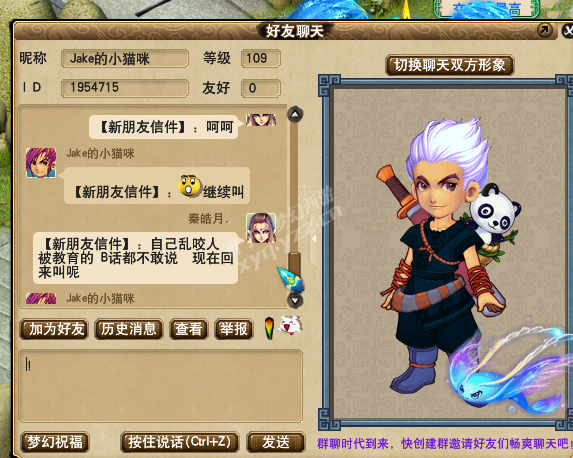
Task: Click 秦皓月 purple-haired avatar beside message
Action: pyautogui.click(x=261, y=228)
